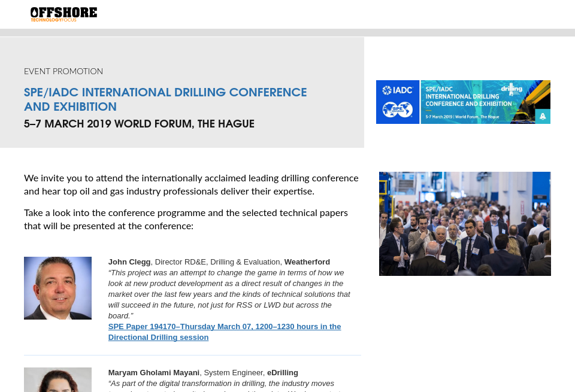
Task: Click the Directional Drilling session link text
Action: click(x=158, y=338)
